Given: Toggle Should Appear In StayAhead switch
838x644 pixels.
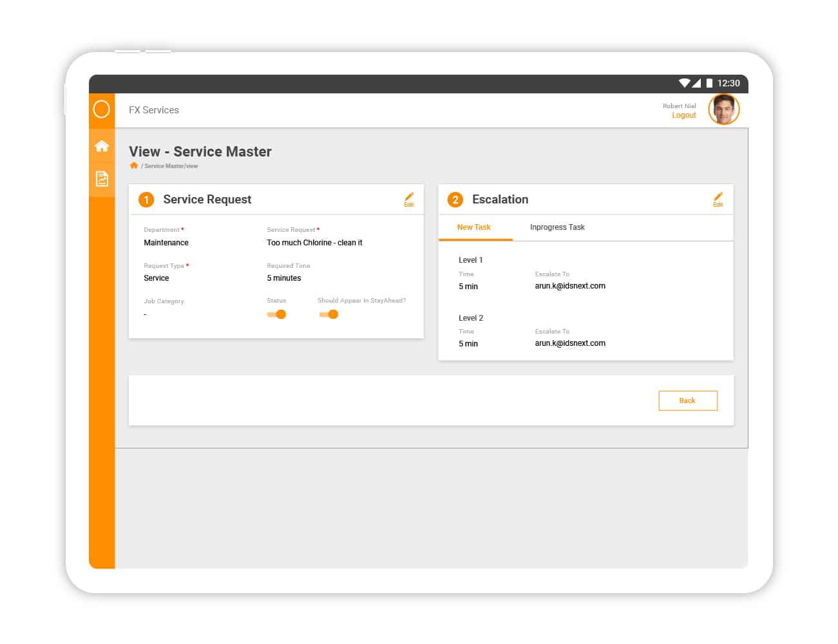Looking at the screenshot, I should (329, 314).
